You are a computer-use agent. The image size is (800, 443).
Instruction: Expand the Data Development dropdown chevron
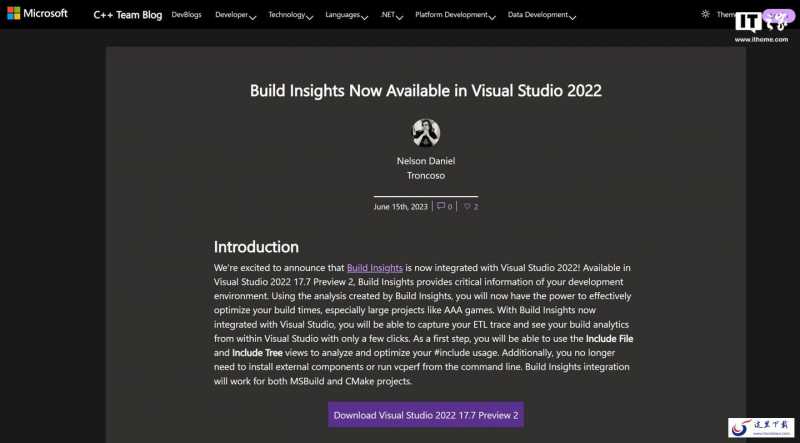coord(572,17)
